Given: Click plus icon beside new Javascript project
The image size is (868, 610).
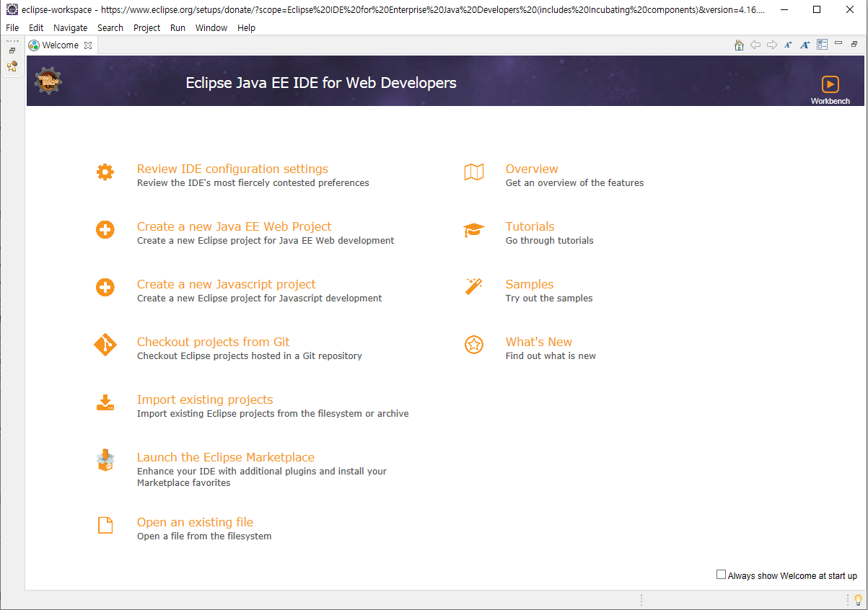Looking at the screenshot, I should [105, 288].
